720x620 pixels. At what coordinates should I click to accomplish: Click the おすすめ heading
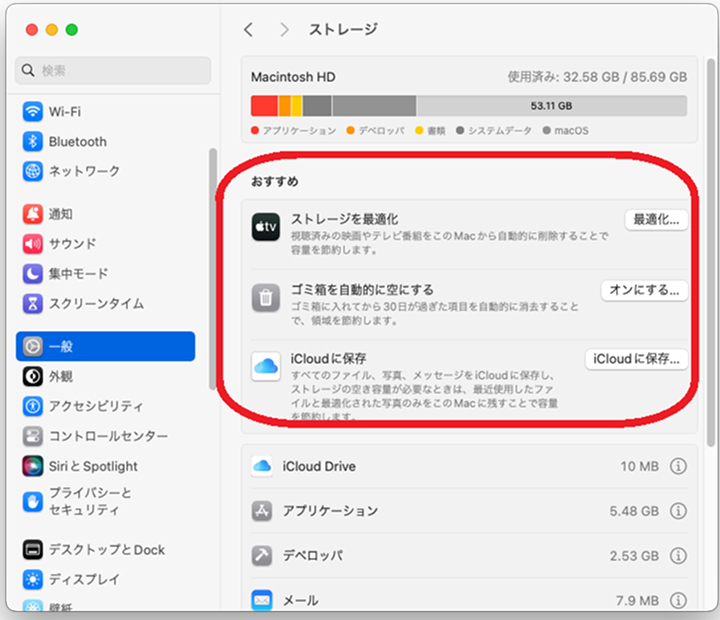click(275, 181)
